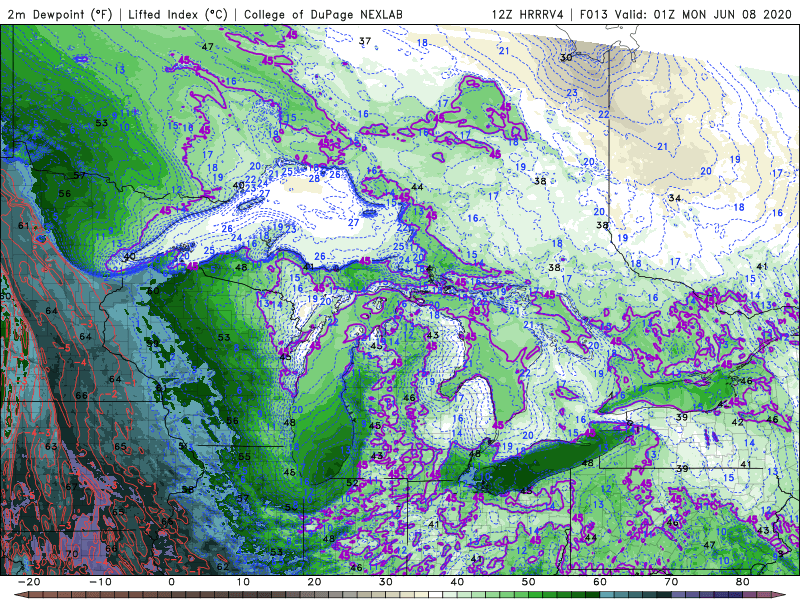Click the '60' label on color scale

coord(600,582)
